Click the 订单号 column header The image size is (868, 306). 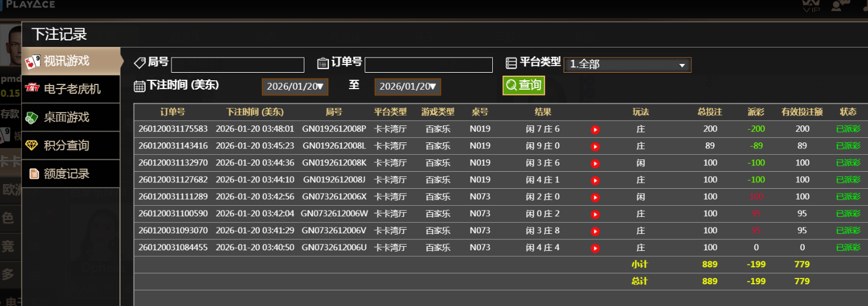(x=173, y=112)
